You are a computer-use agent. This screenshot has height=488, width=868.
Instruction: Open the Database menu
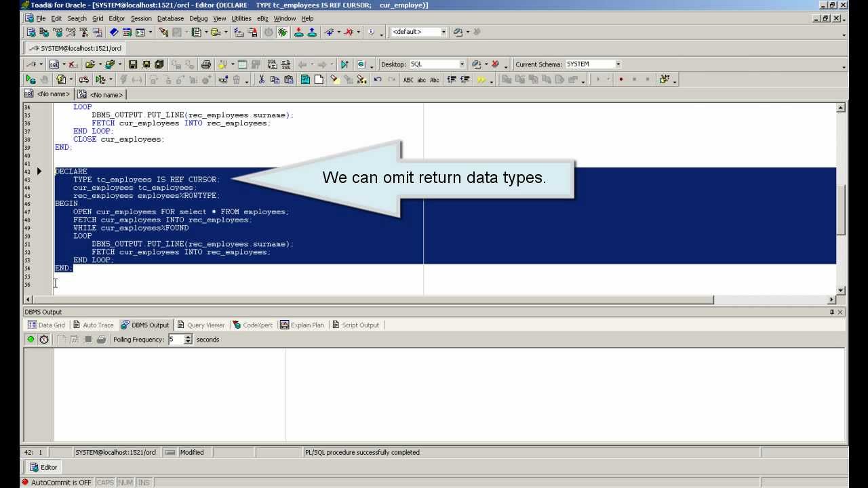(170, 18)
